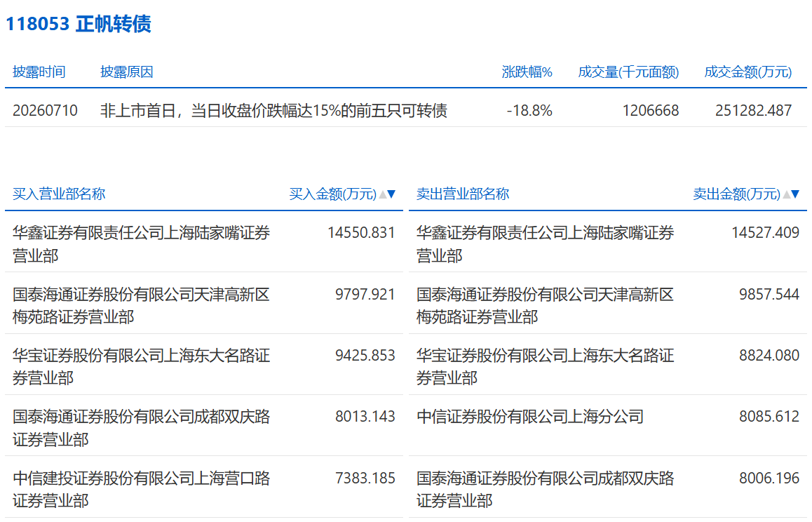Select buy-side 华鑫证券上海陆家嘴 row name
Image resolution: width=812 pixels, height=522 pixels.
point(142,244)
